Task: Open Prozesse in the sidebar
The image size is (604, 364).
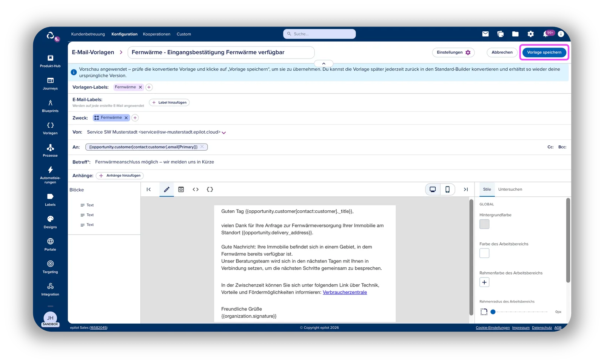Action: point(50,151)
